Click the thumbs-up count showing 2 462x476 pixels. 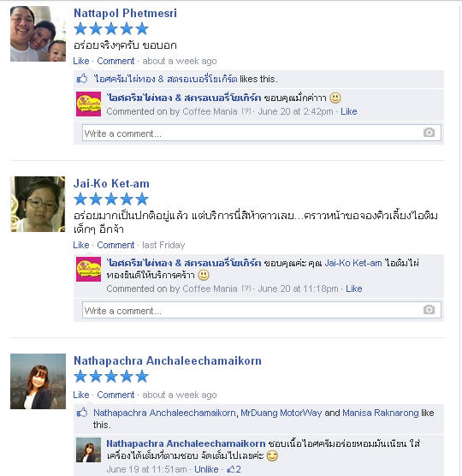(x=234, y=469)
